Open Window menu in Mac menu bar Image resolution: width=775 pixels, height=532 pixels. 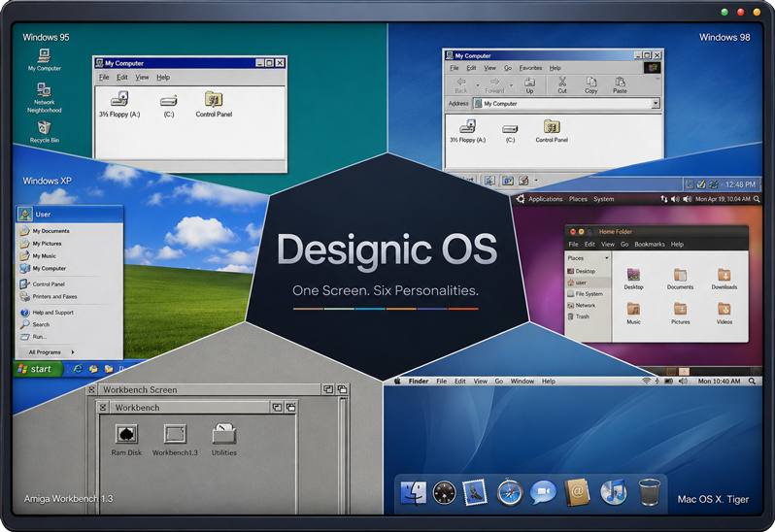[522, 382]
